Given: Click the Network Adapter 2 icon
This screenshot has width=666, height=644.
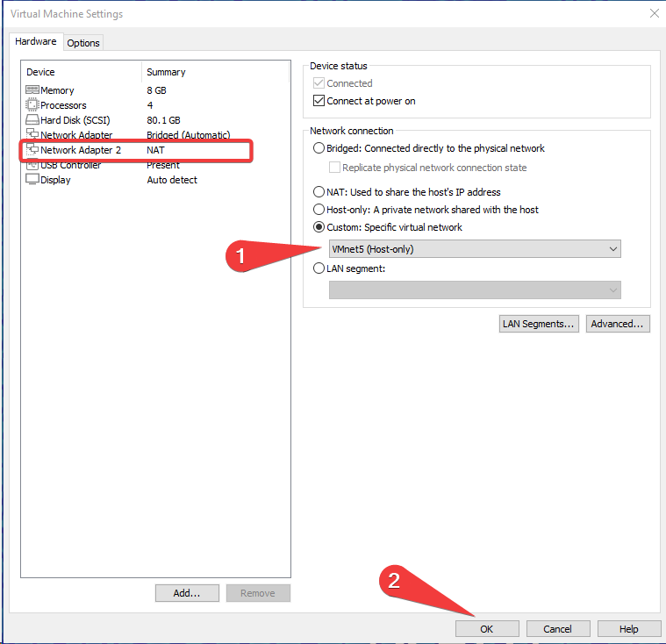Looking at the screenshot, I should (32, 149).
